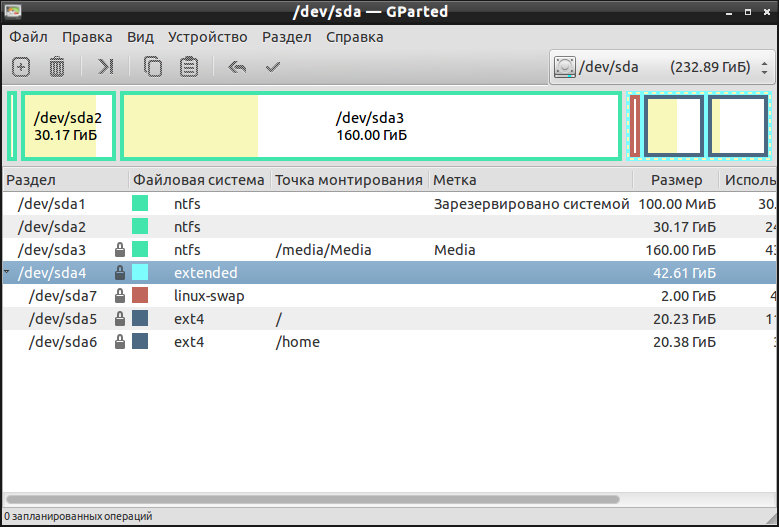Click red linux-swap color square of /dev/sda7

140,296
